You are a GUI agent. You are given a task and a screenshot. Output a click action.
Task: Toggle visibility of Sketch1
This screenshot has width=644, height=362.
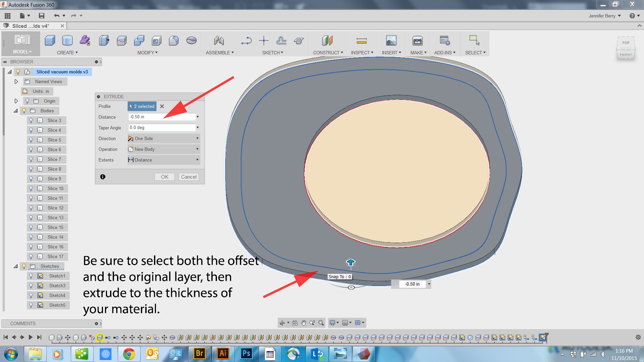[32, 276]
